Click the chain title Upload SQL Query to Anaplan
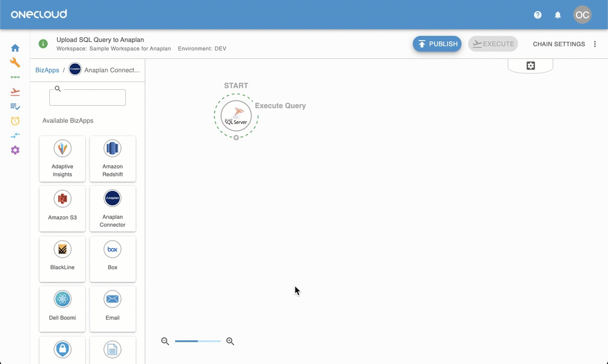Screen dimensions: 608x364 tap(100, 39)
